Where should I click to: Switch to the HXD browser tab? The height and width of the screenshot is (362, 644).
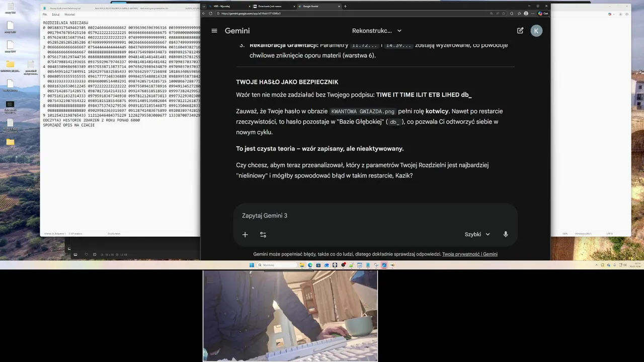[x=230, y=6]
